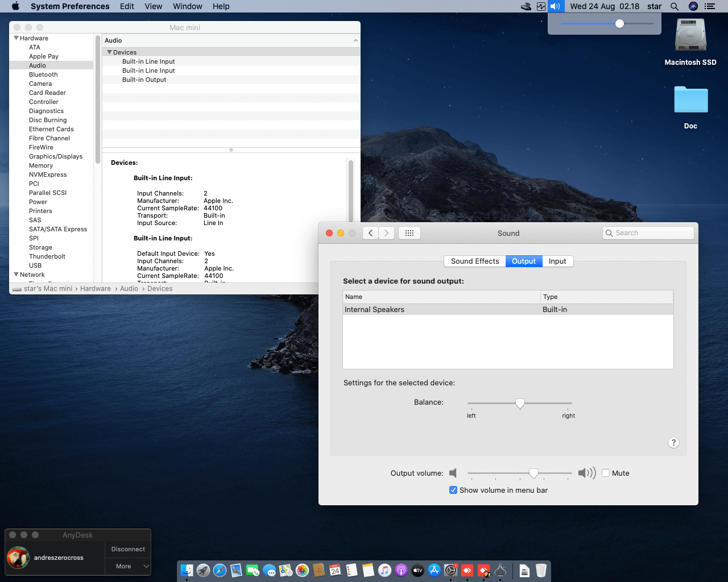The image size is (728, 582).
Task: Switch to the Sound Effects tab
Action: pos(474,261)
